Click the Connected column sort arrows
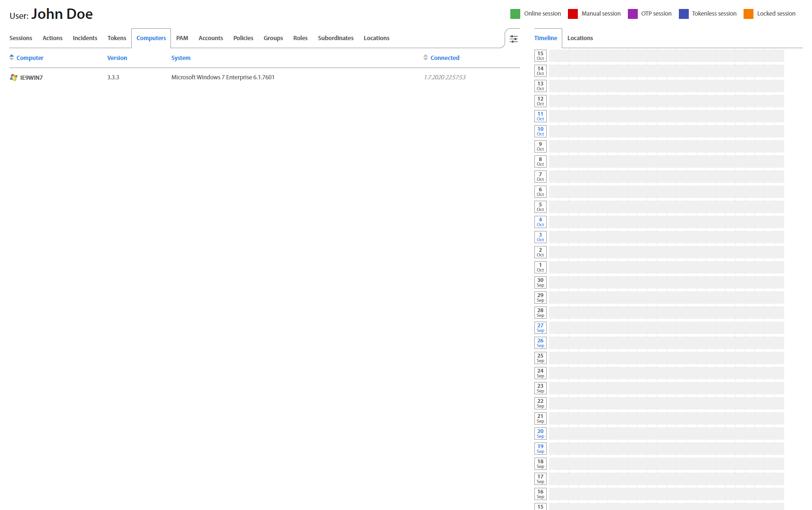Image resolution: width=812 pixels, height=510 pixels. 425,58
